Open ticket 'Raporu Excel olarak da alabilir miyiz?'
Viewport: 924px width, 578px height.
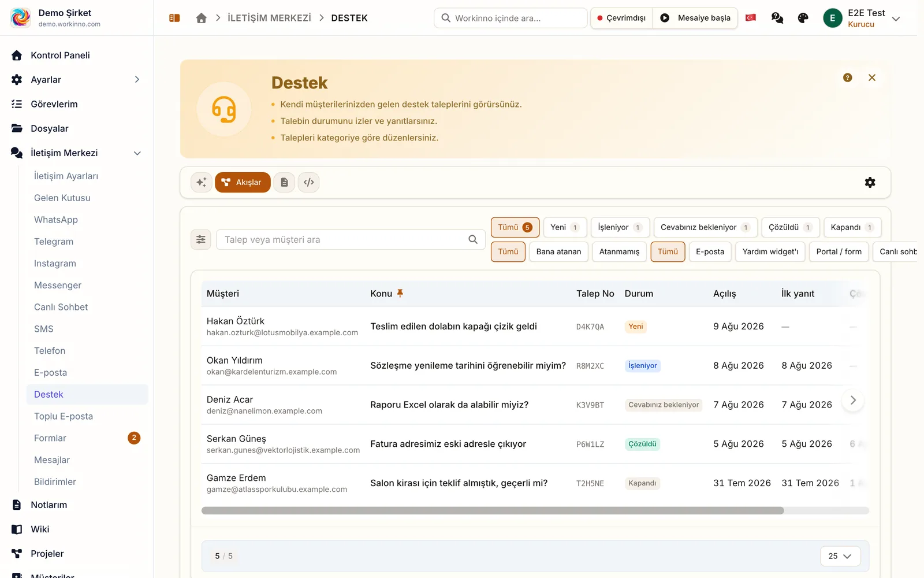(x=449, y=405)
